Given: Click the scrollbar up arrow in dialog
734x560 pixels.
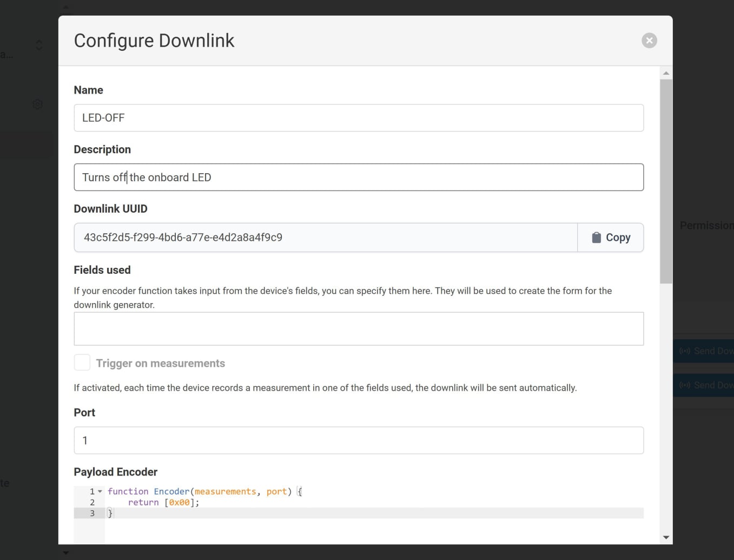Looking at the screenshot, I should coord(666,73).
